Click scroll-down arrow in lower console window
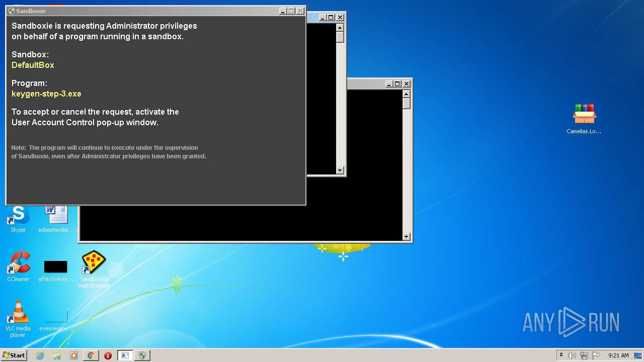Image resolution: width=644 pixels, height=362 pixels. coord(407,237)
